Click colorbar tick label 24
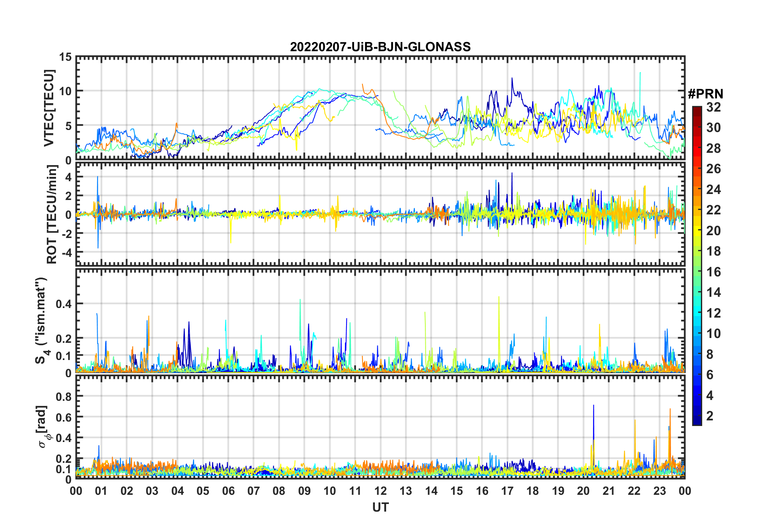Screen dimensions: 761x532 [713, 190]
